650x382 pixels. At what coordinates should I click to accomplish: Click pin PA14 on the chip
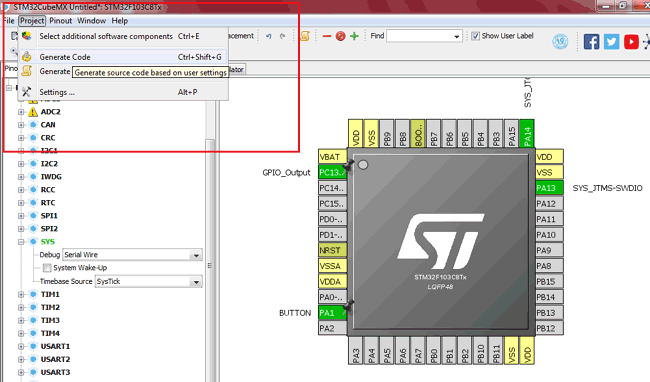click(527, 133)
